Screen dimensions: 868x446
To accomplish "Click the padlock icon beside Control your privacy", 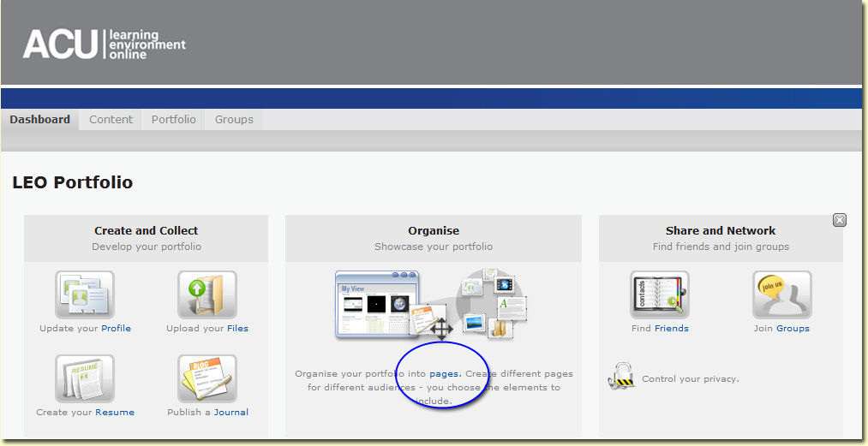I will 620,376.
